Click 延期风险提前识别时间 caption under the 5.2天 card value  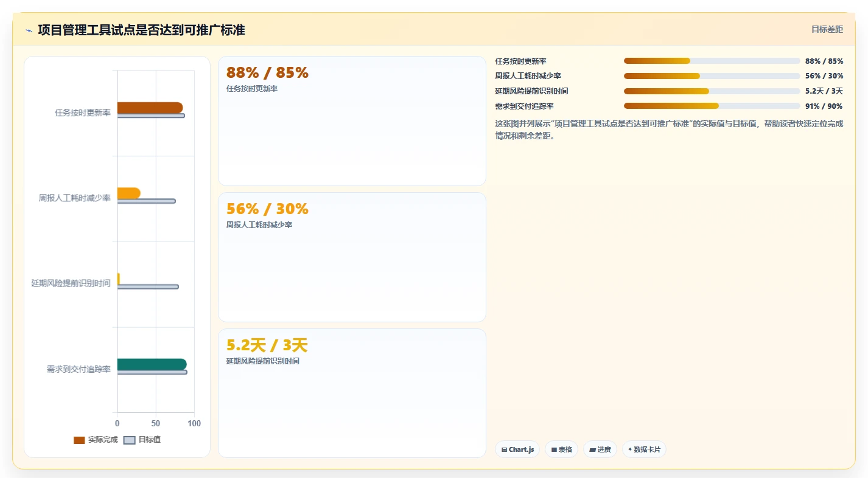click(x=262, y=361)
